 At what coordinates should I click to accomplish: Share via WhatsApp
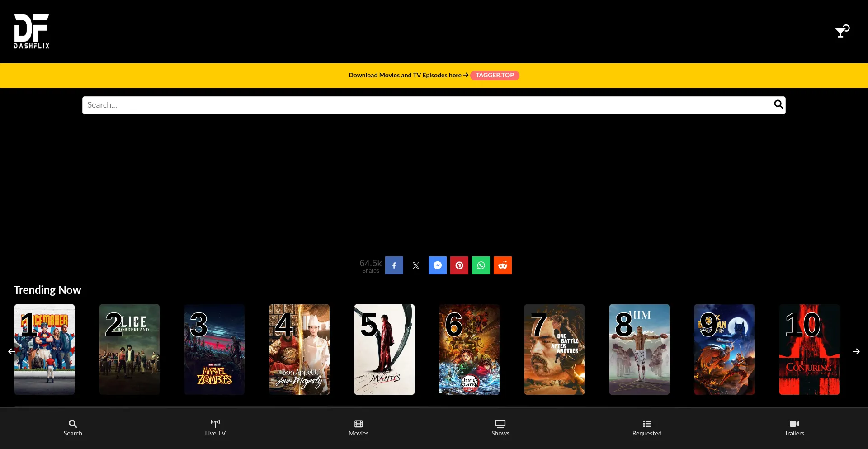pos(481,265)
